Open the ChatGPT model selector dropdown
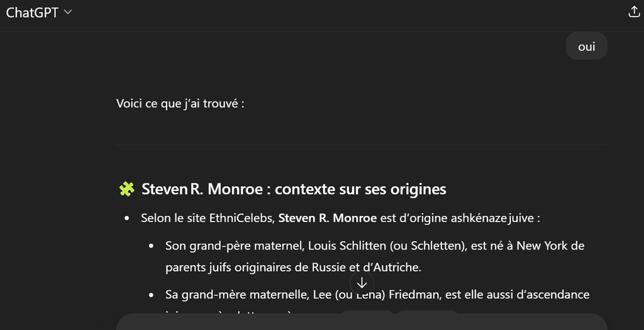 pos(39,13)
